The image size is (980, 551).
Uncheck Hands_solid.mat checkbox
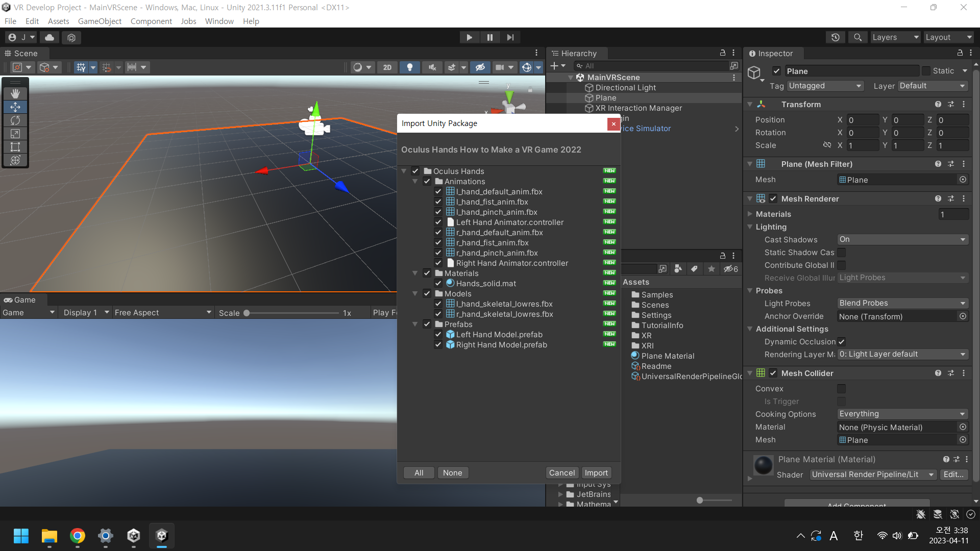coord(438,284)
